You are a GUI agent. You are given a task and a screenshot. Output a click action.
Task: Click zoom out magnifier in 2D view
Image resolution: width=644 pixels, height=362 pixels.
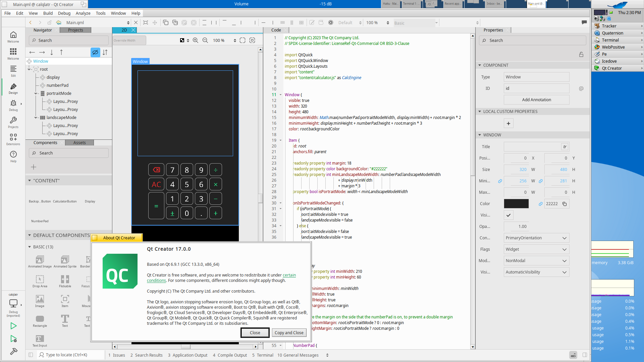205,40
